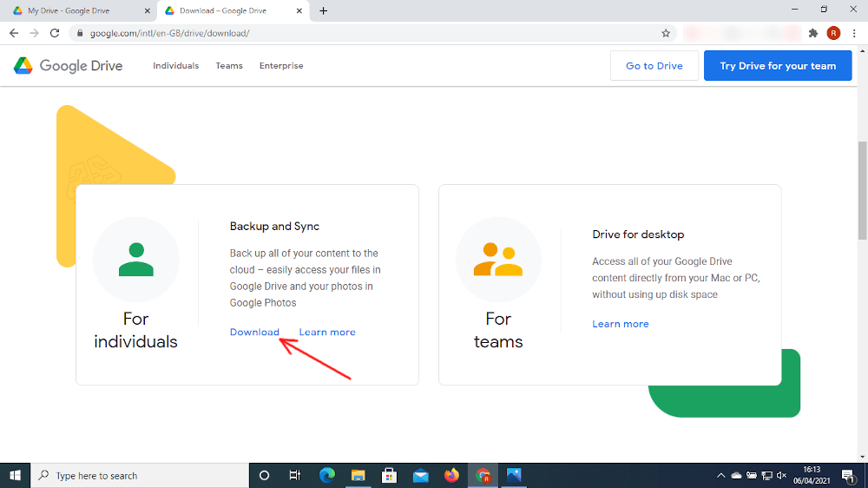
Task: Click the Google Drive logo
Action: [x=68, y=65]
